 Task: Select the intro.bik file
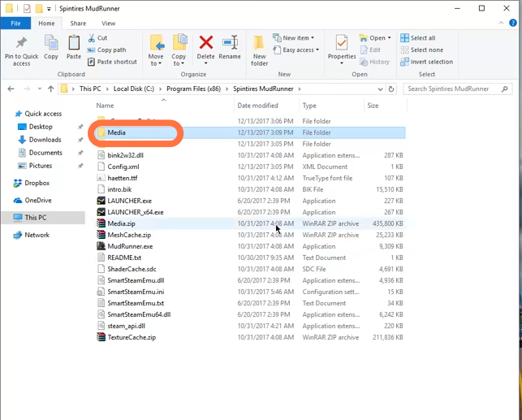point(250,189)
